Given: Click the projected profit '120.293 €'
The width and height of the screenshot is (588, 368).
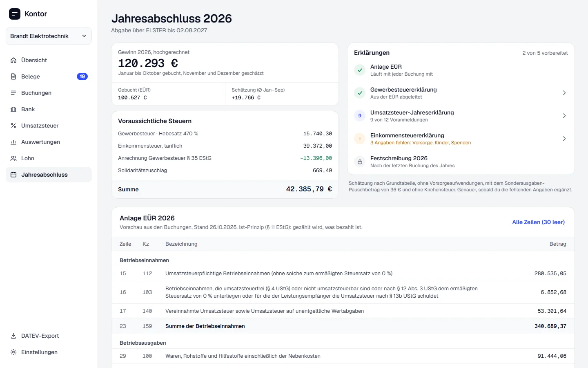Looking at the screenshot, I should pos(148,63).
